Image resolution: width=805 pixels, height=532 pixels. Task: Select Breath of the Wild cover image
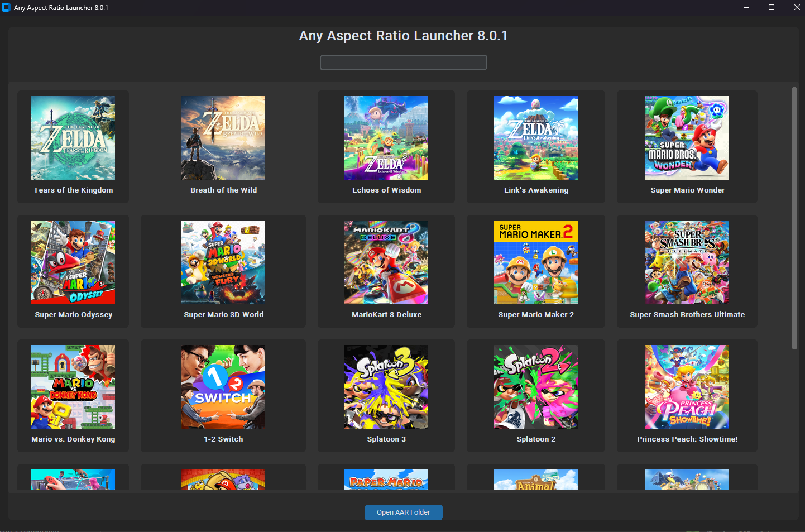(x=223, y=138)
